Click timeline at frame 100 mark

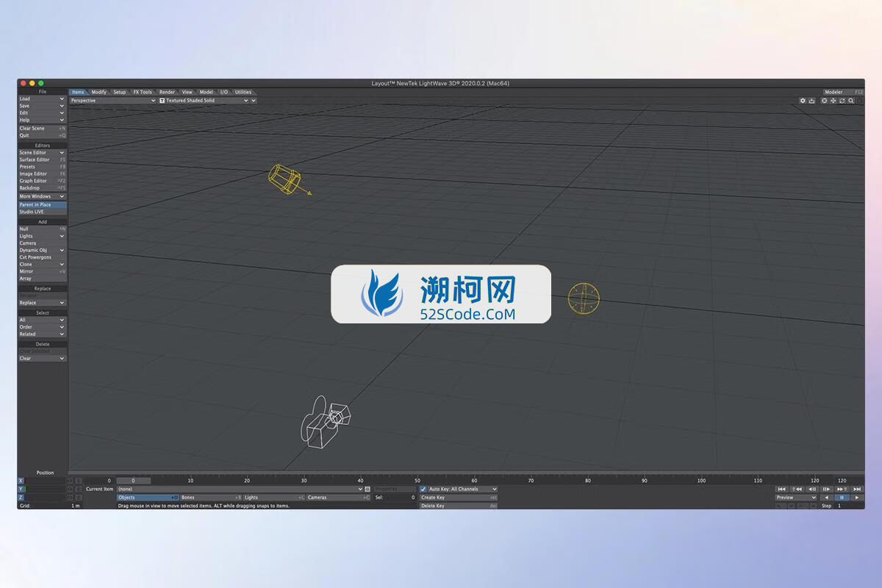[701, 481]
